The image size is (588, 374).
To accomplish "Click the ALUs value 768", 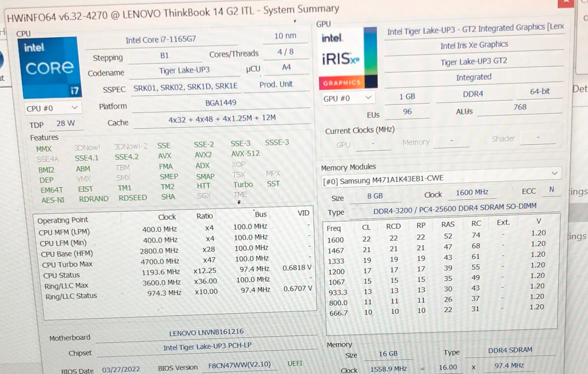I will [520, 107].
